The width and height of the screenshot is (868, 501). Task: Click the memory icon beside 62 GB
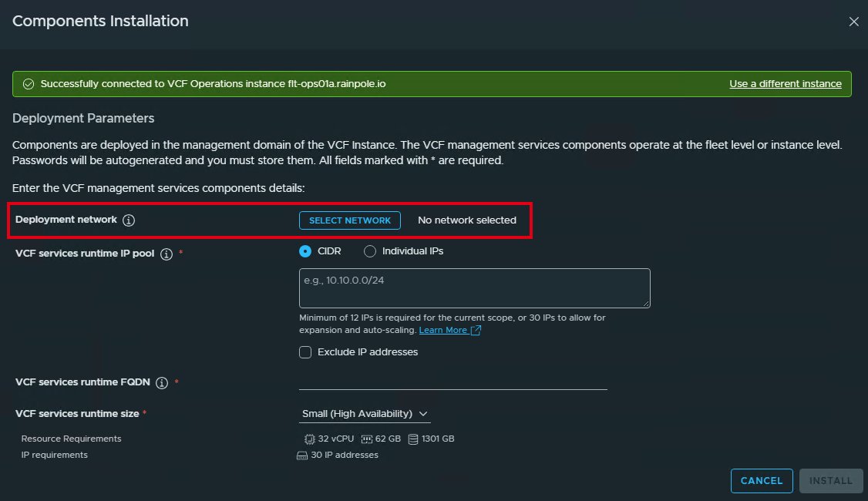(366, 439)
